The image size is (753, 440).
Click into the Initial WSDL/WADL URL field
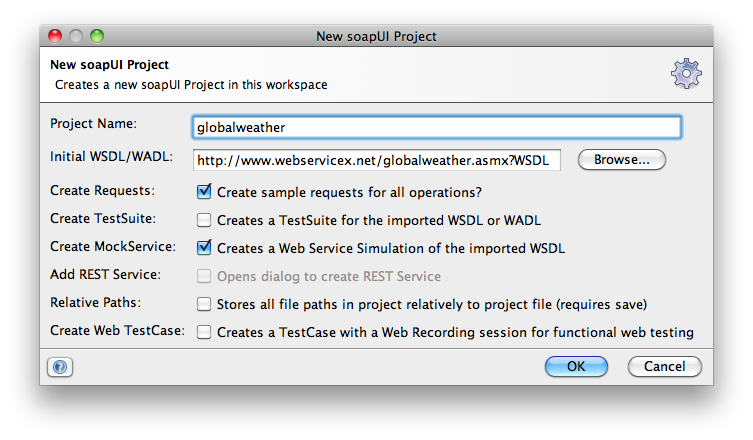coord(376,160)
